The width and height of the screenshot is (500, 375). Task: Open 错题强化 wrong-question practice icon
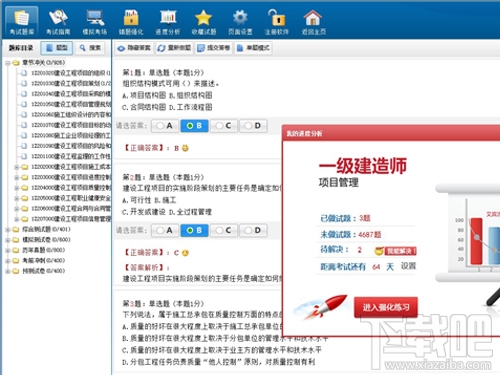coord(131,22)
